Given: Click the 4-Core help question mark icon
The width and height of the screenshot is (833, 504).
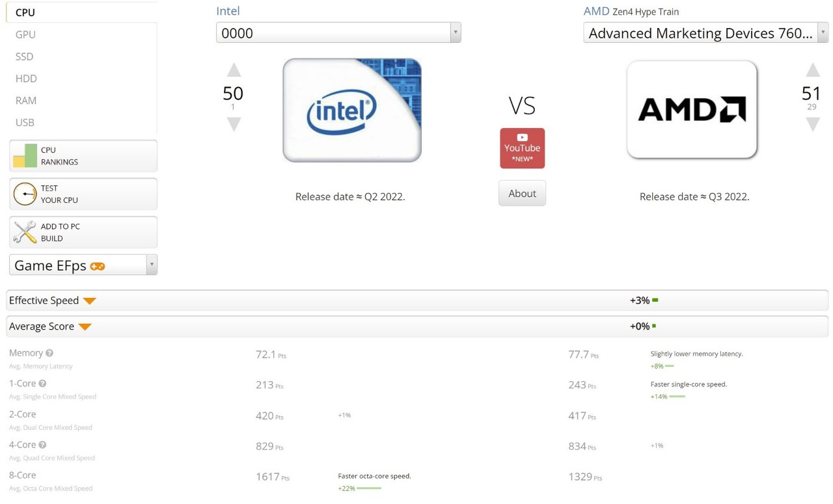Looking at the screenshot, I should coord(42,445).
